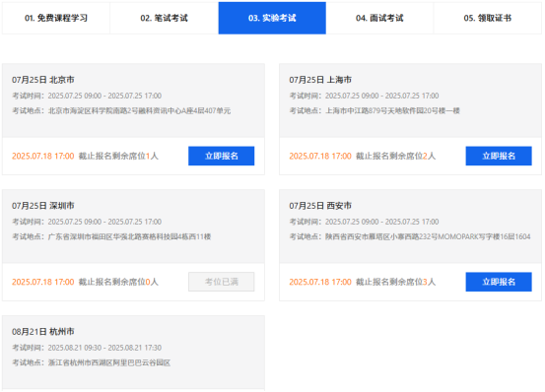The image size is (545, 392).
Task: Click 西安市 deadline 2025.07.18 17:00 text
Action: point(320,282)
